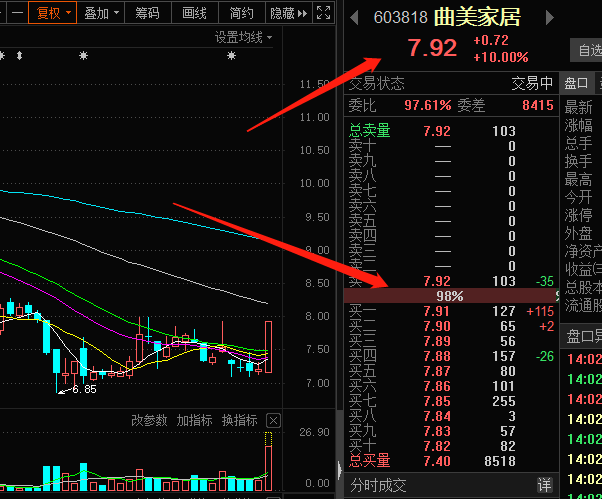This screenshot has width=602, height=499.
Task: Switch to 简约 mode
Action: [241, 13]
